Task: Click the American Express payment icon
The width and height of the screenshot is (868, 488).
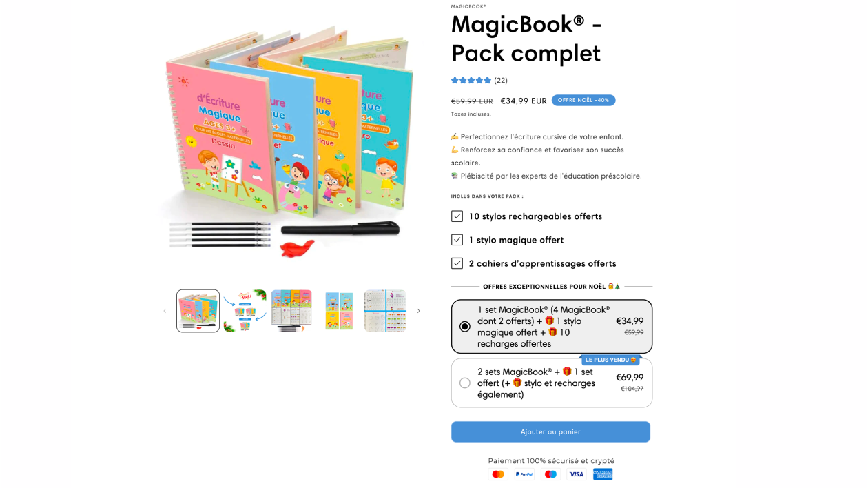Action: click(x=603, y=474)
